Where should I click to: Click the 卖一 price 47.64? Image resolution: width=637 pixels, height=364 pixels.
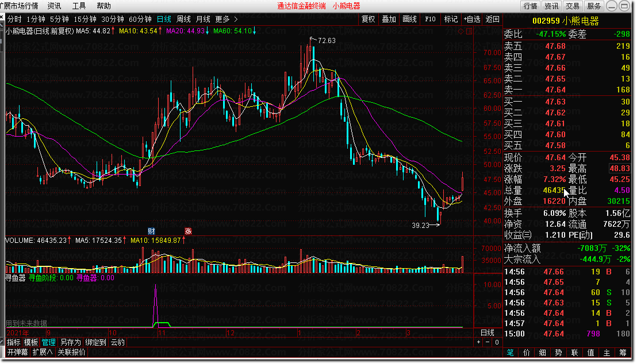point(555,90)
